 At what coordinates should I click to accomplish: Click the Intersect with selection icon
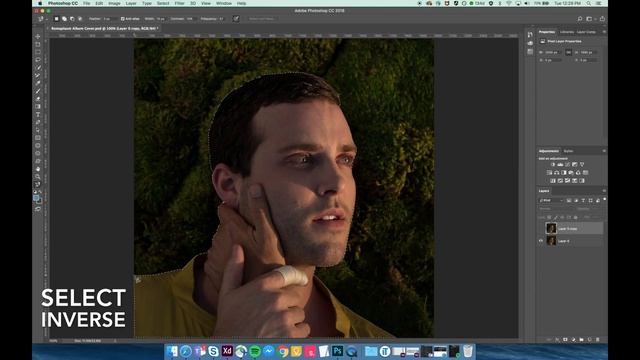point(80,19)
